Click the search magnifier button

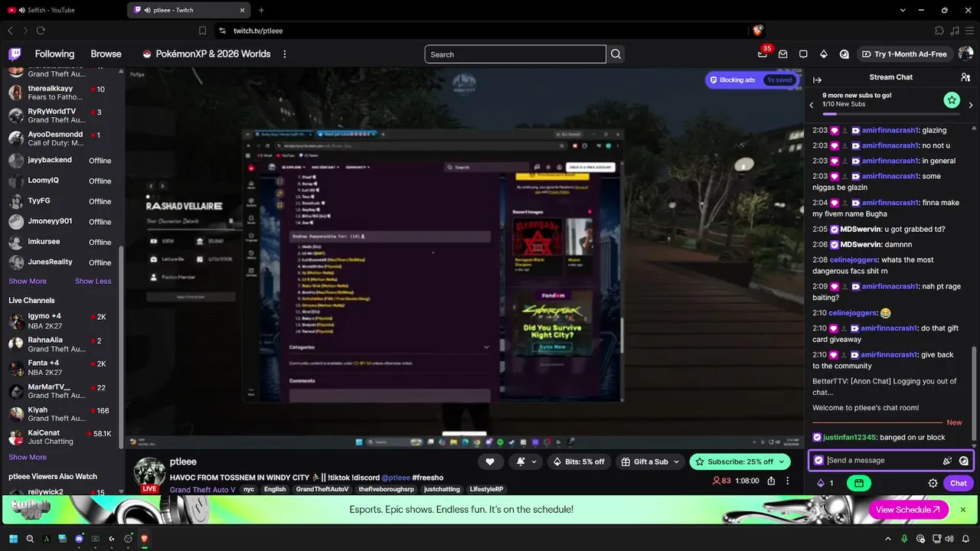[x=616, y=54]
